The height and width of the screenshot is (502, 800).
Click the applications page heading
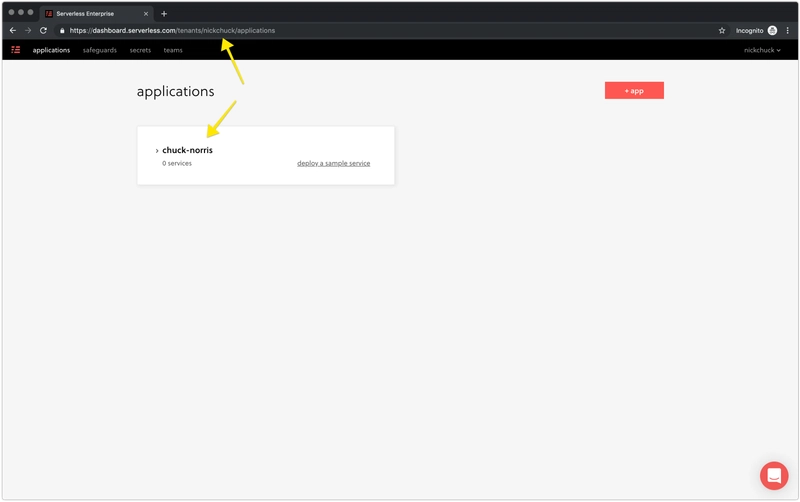pyautogui.click(x=176, y=91)
